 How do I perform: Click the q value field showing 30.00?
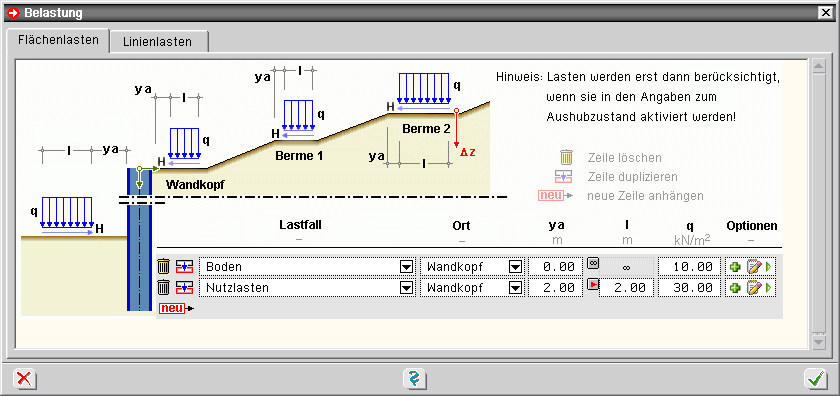pyautogui.click(x=689, y=288)
